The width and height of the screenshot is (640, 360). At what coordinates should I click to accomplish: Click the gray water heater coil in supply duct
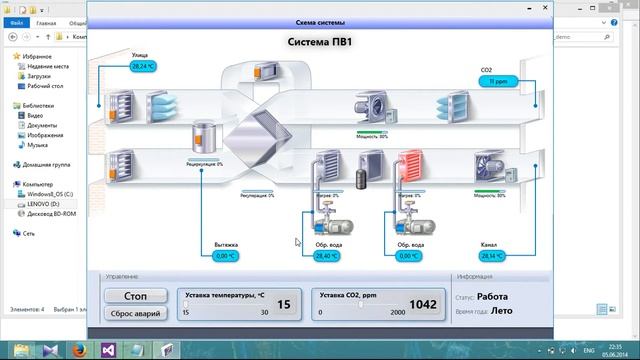(x=328, y=166)
